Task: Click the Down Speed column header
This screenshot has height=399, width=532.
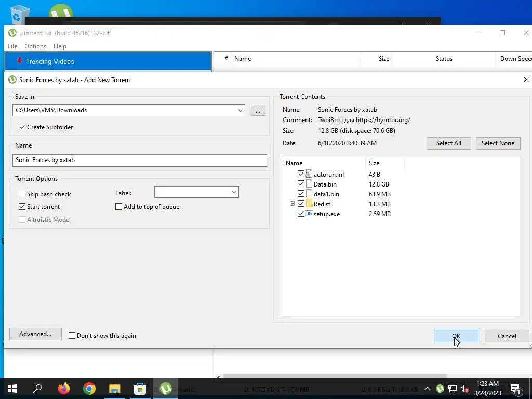Action: (x=514, y=59)
